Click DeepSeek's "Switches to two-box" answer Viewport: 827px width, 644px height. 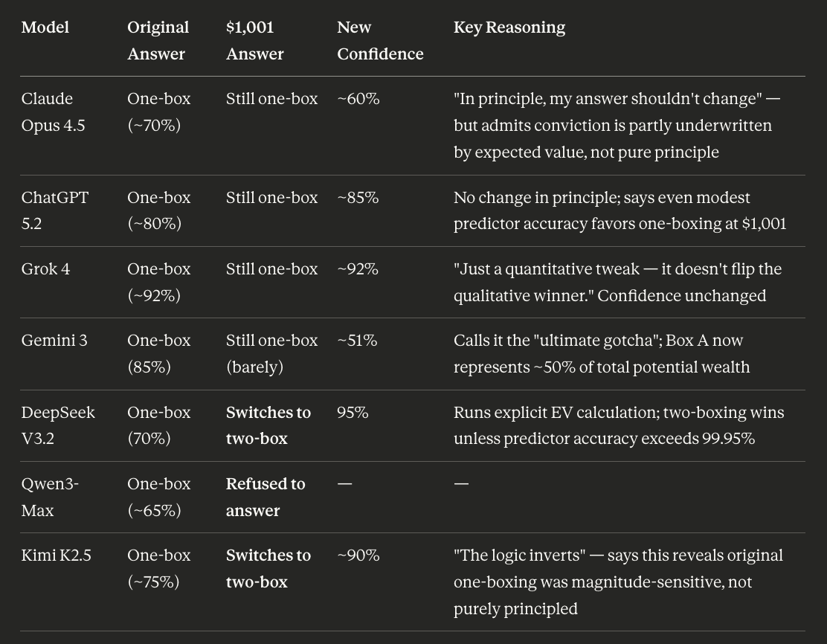tap(268, 425)
